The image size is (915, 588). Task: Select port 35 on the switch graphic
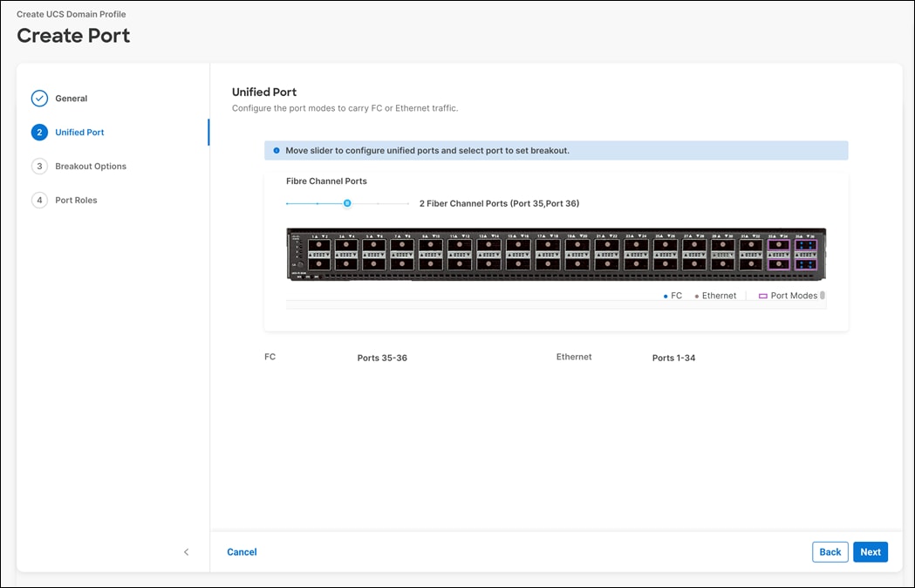(x=806, y=244)
